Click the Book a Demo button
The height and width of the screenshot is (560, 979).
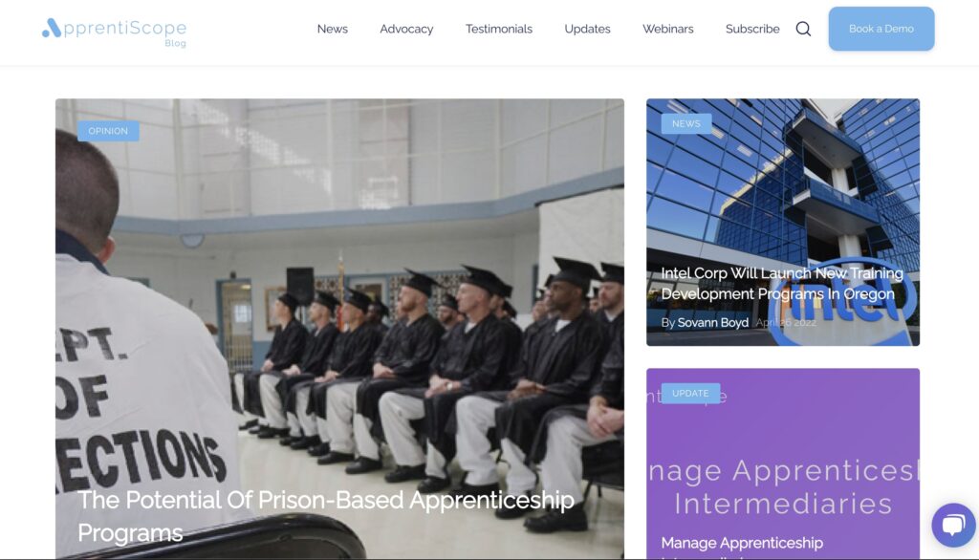881,29
